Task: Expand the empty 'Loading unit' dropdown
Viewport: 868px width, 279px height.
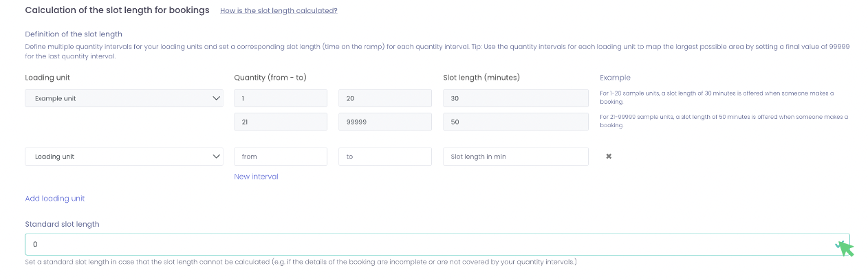Action: pyautogui.click(x=124, y=157)
